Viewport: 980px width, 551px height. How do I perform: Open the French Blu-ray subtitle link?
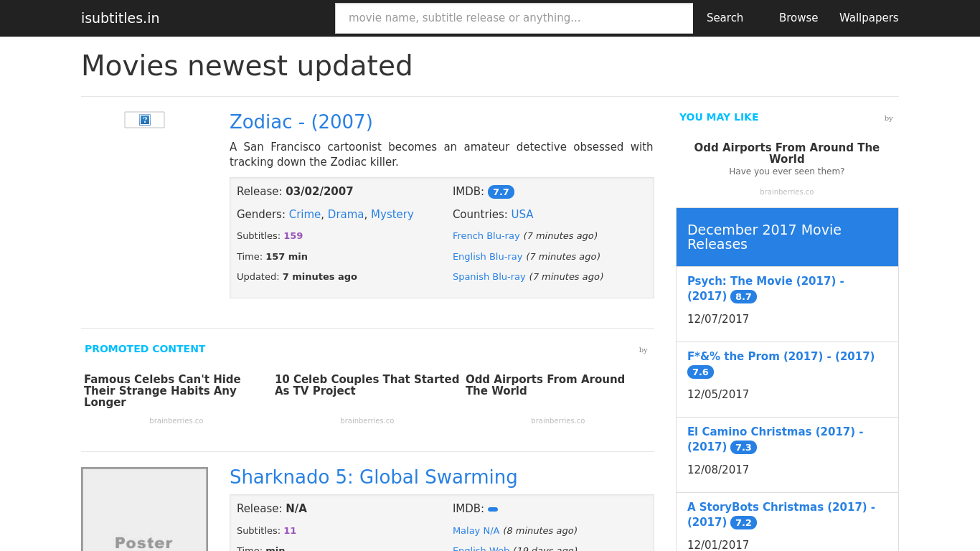point(486,236)
